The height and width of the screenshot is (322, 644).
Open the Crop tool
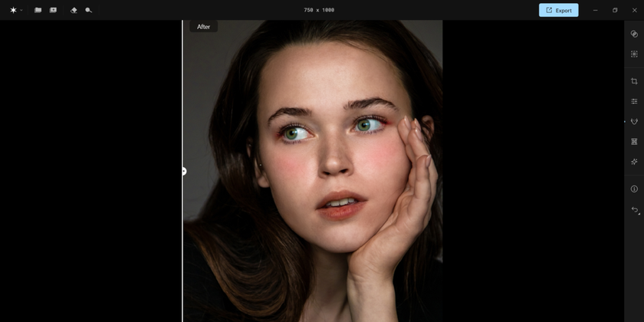634,81
